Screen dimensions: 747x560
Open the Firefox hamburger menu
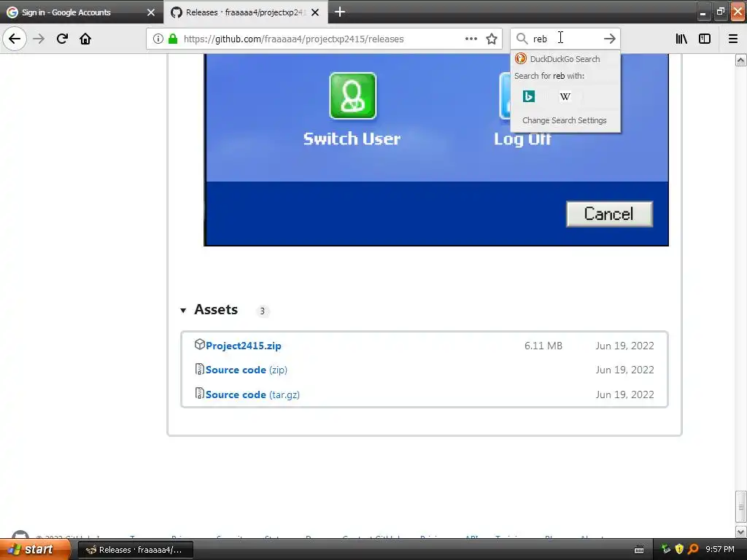coord(733,39)
